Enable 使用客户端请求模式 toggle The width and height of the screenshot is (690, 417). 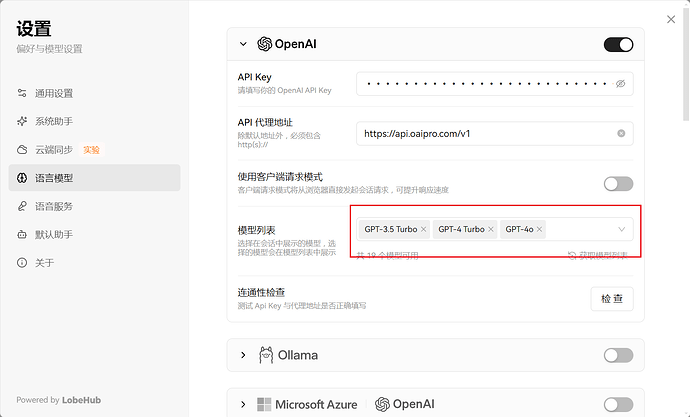click(x=618, y=184)
